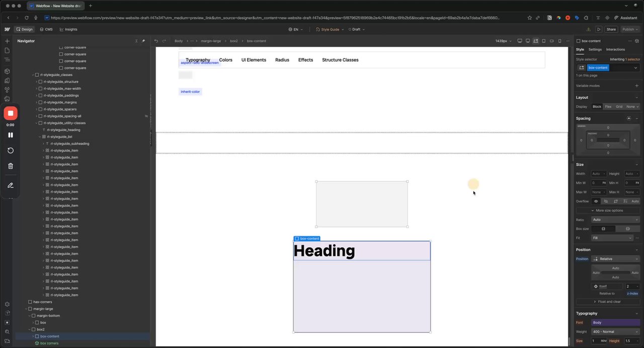Image resolution: width=644 pixels, height=348 pixels.
Task: Select the recording draw pencil tool
Action: [x=11, y=185]
